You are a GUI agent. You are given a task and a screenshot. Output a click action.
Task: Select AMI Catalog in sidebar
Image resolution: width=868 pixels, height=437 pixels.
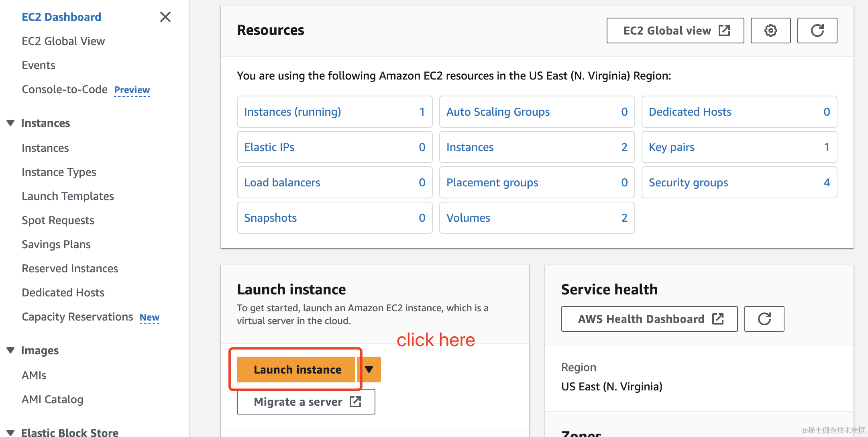click(x=53, y=399)
